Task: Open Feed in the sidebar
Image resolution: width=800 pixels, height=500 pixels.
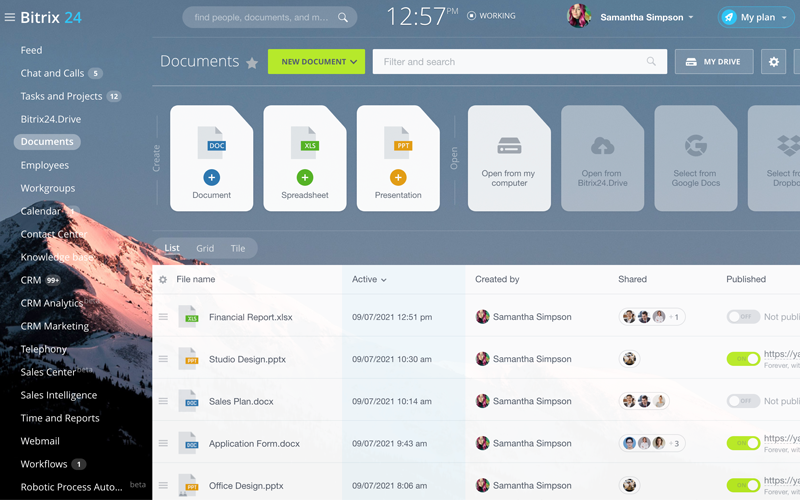Action: [x=31, y=50]
